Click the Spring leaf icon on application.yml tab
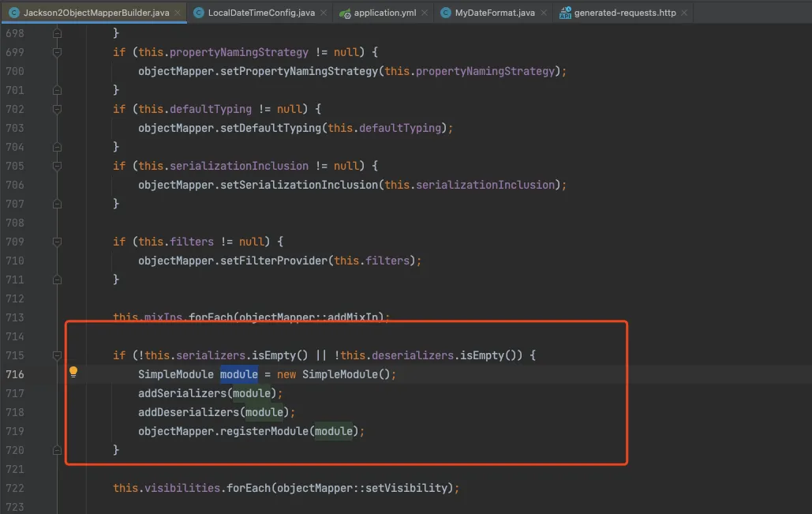Viewport: 812px width, 514px height. click(344, 13)
